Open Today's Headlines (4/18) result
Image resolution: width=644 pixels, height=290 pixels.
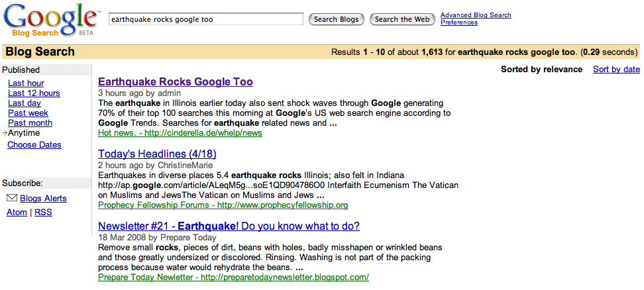157,154
